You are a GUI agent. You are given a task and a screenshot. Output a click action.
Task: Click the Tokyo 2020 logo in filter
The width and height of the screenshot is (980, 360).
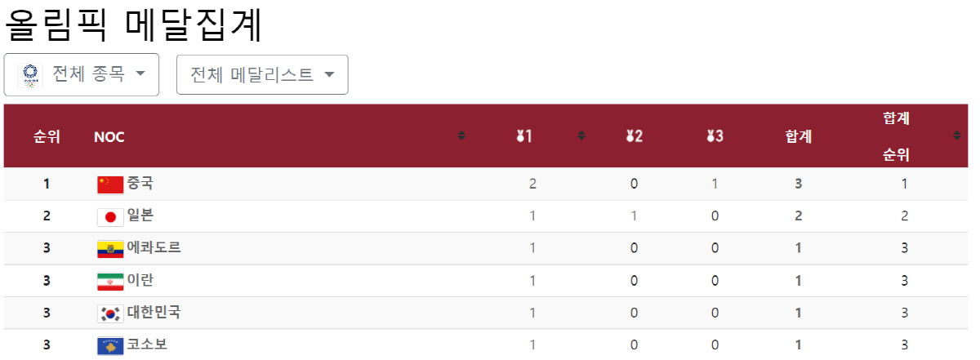[29, 74]
